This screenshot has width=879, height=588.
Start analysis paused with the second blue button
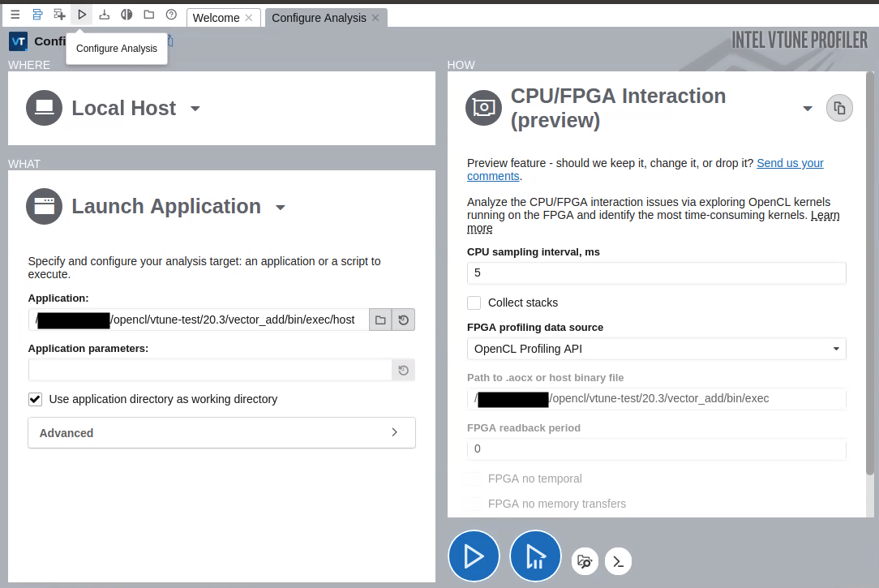535,556
